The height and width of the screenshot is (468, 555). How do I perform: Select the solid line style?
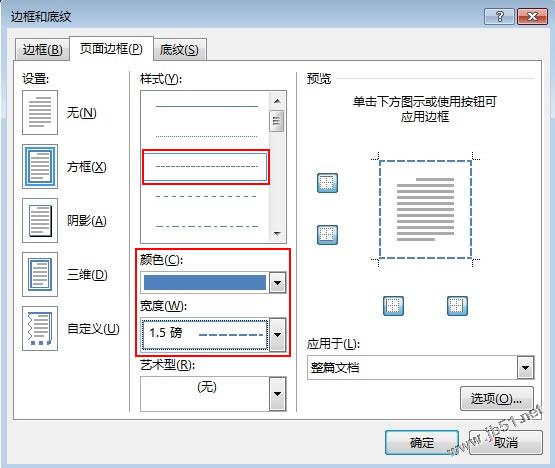(207, 106)
